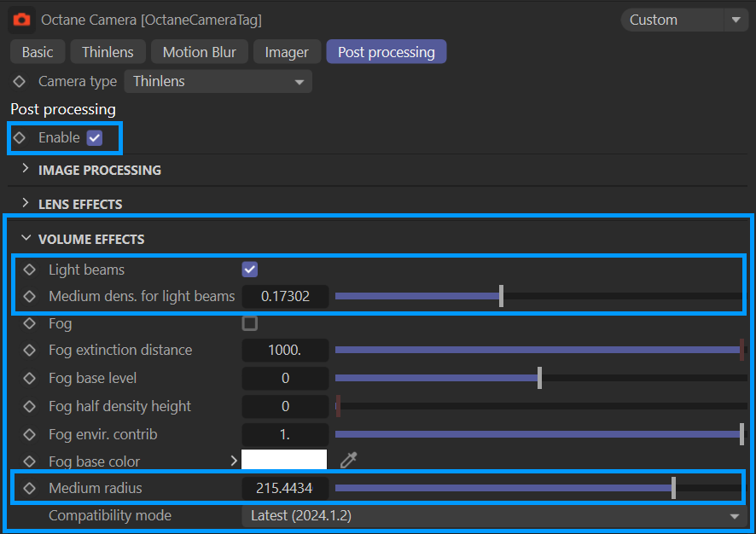Click keyframe diamond beside Fog extinction distance
Screen dimensions: 756x534
30,350
